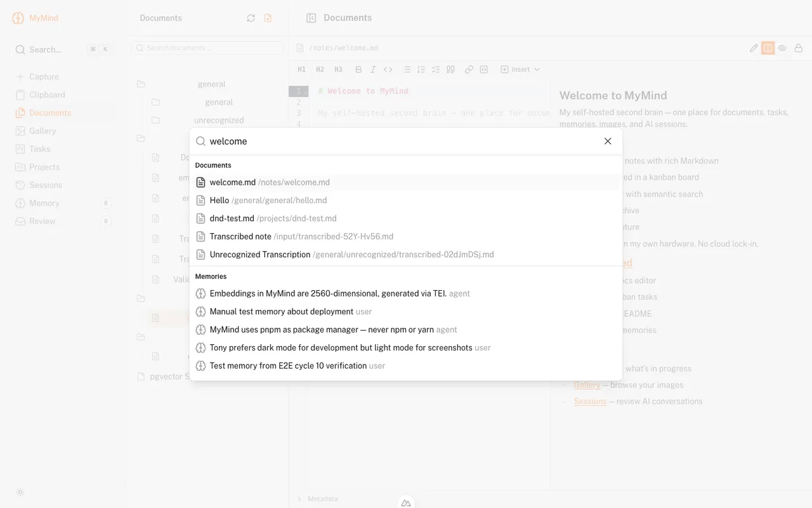
Task: Open the Insert dropdown
Action: [520, 69]
